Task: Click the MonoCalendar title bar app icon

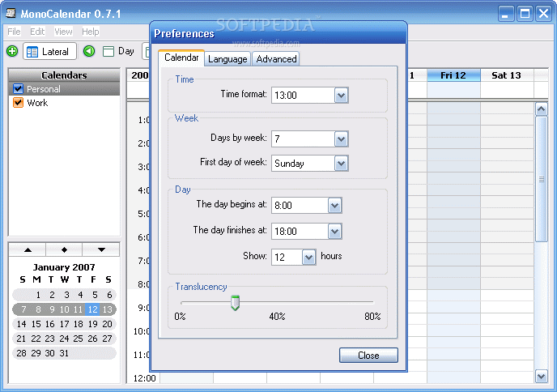Action: tap(11, 14)
